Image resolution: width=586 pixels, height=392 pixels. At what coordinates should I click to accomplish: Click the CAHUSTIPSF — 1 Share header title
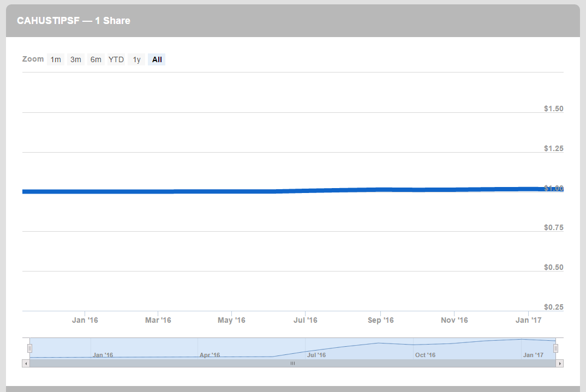(x=74, y=21)
